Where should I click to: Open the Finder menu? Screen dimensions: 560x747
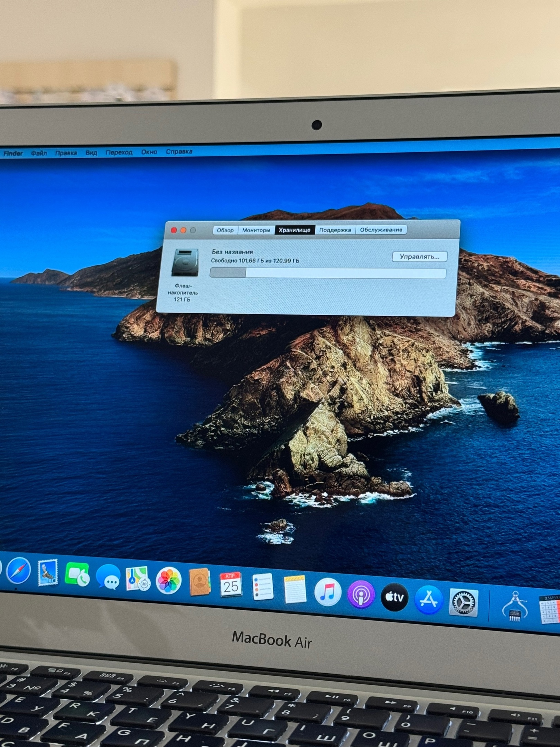click(x=13, y=154)
